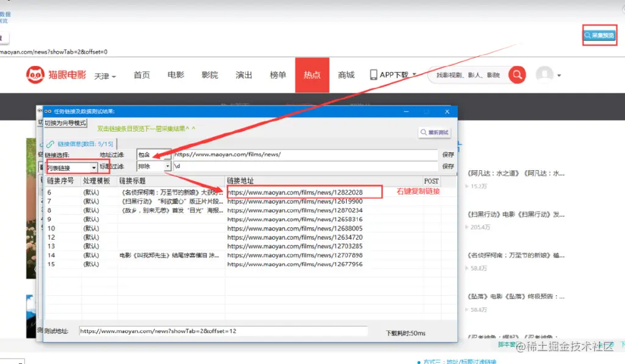This screenshot has width=625, height=364.
Task: Open the 《阿凡达：水之道》news item on the page
Action: pyautogui.click(x=516, y=173)
